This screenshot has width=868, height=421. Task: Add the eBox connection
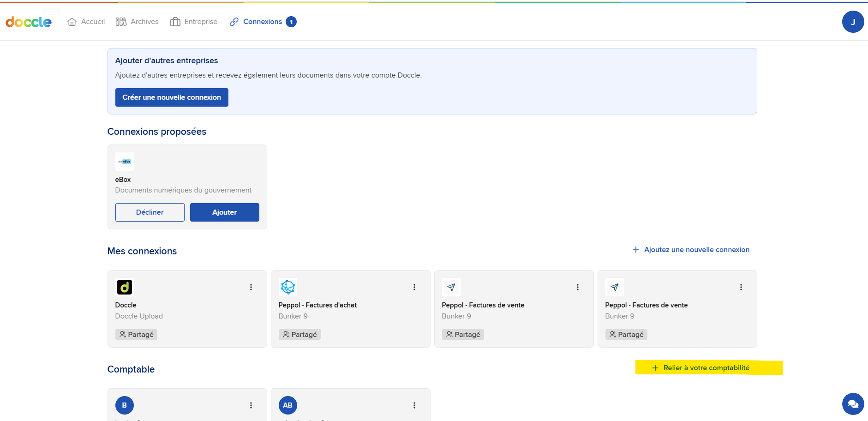[225, 212]
